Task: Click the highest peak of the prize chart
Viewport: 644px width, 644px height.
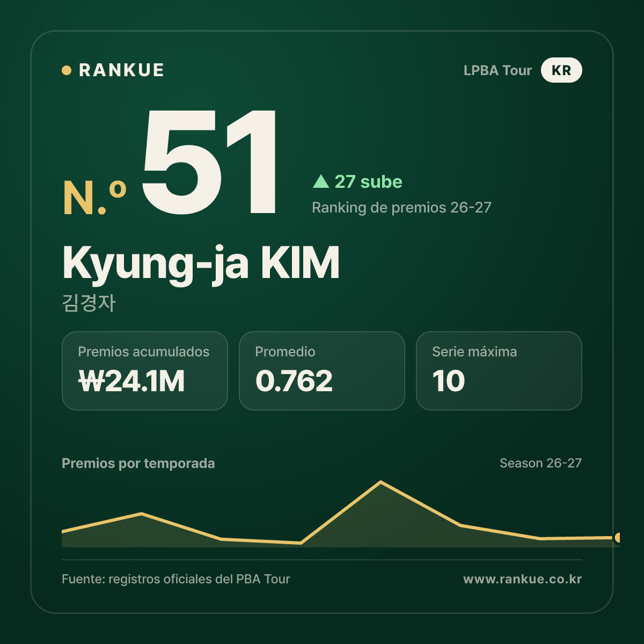Action: pos(380,482)
